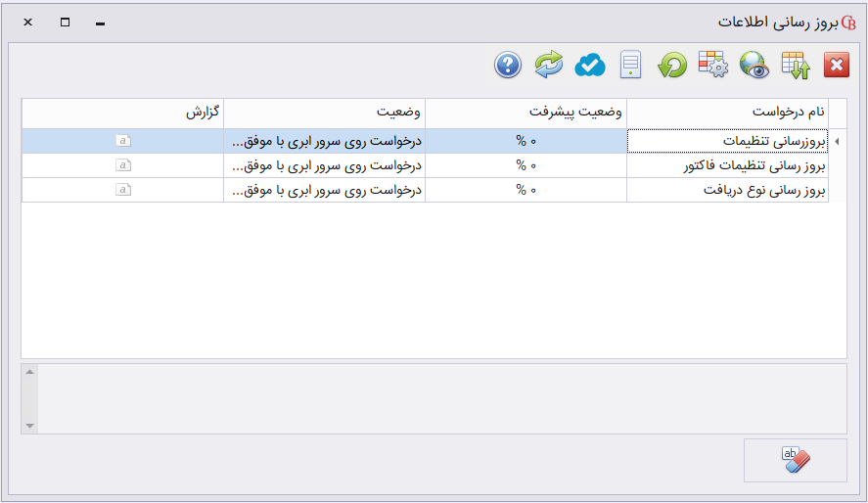Click the red X close toolbar icon
Screen dimensions: 868x503
[837, 66]
